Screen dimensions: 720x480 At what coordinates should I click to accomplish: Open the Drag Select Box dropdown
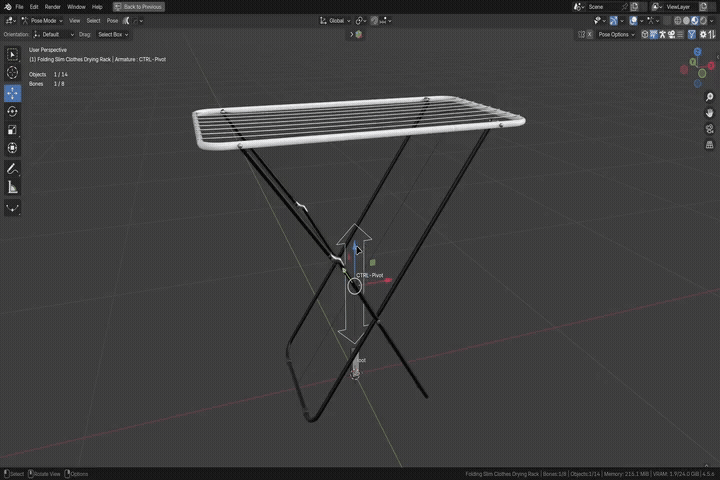[113, 34]
